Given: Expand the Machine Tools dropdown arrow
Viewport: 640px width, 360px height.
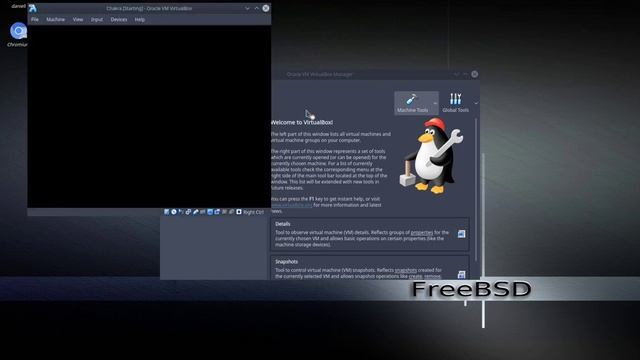Looking at the screenshot, I should point(435,103).
